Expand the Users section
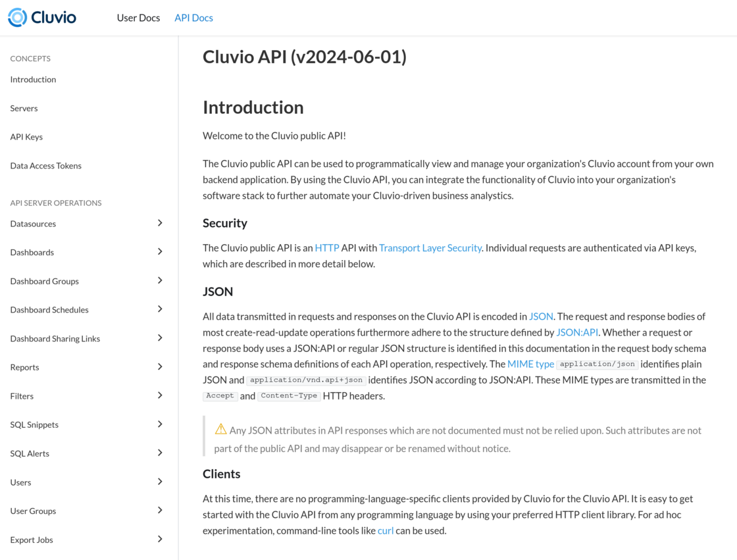This screenshot has width=737, height=560. click(159, 482)
